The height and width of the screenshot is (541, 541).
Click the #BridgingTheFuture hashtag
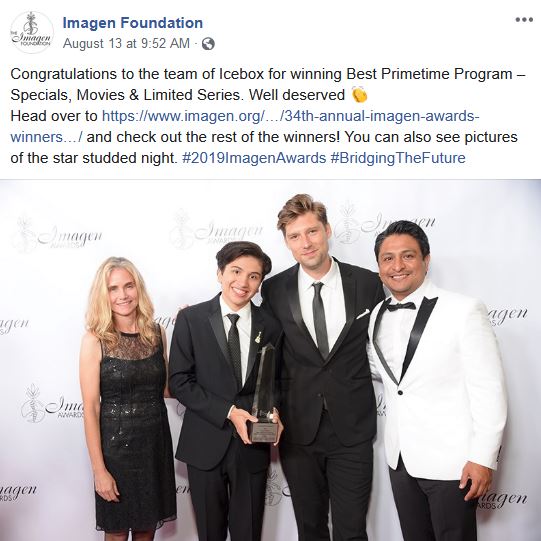[398, 158]
